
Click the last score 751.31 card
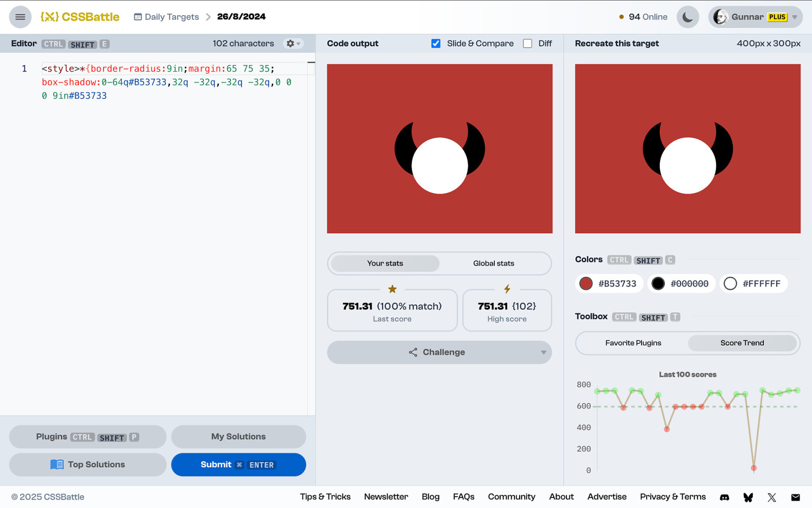pyautogui.click(x=392, y=310)
